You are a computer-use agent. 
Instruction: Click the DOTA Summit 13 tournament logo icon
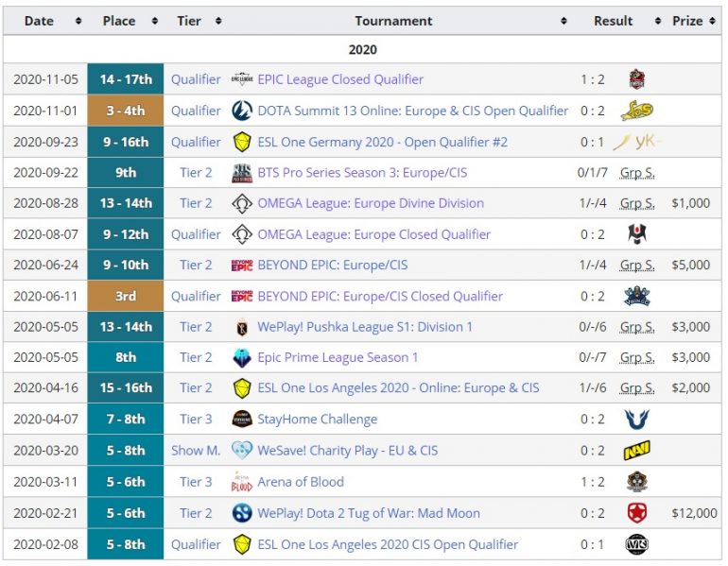coord(242,111)
